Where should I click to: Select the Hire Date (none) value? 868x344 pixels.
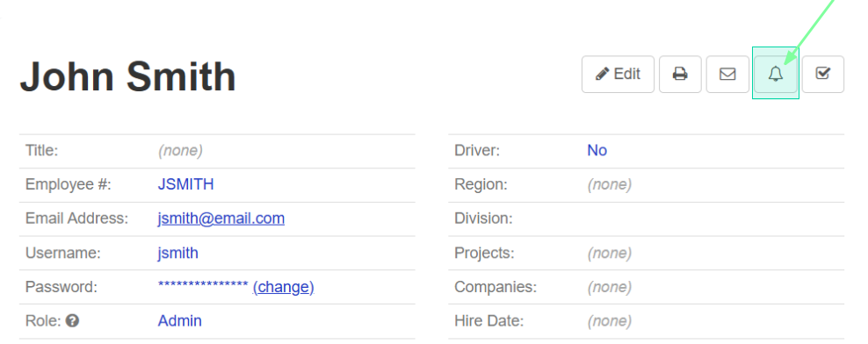pyautogui.click(x=610, y=321)
